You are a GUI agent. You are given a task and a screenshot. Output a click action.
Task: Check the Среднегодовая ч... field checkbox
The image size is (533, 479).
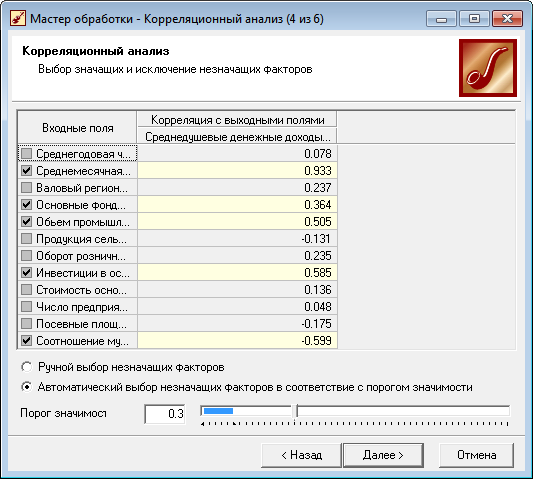click(27, 153)
